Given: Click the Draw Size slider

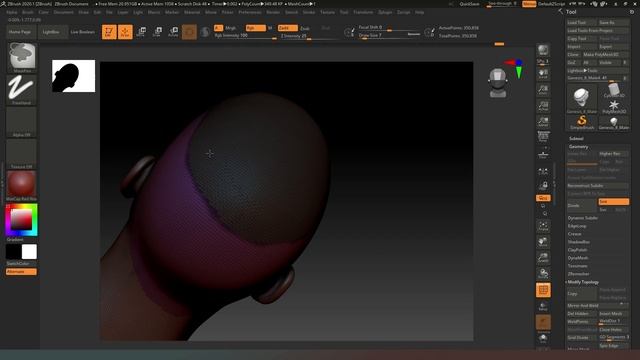Looking at the screenshot, I should (389, 36).
